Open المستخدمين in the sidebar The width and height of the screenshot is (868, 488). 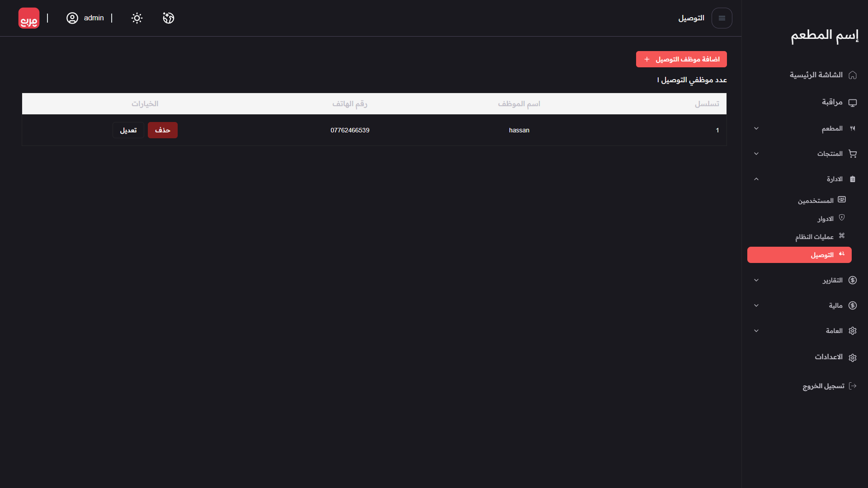[x=816, y=201]
